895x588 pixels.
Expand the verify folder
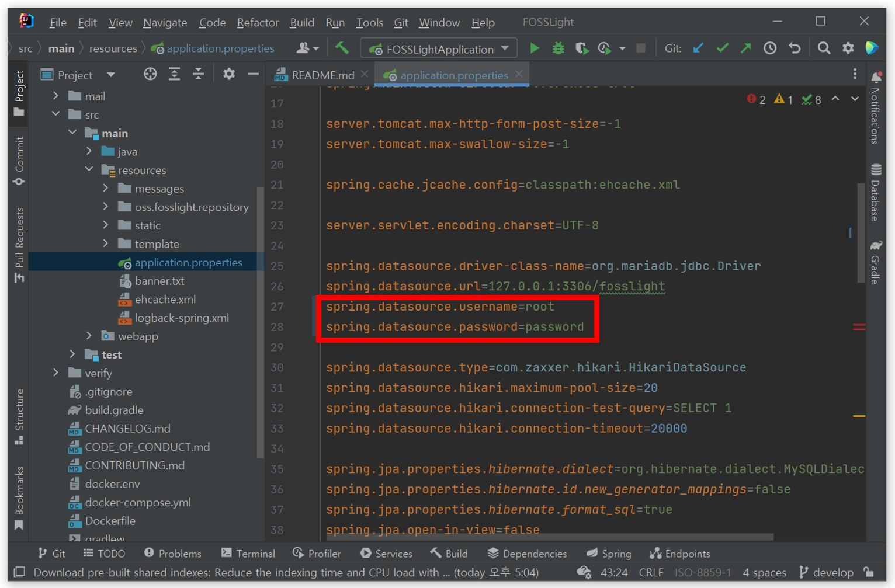tap(56, 373)
